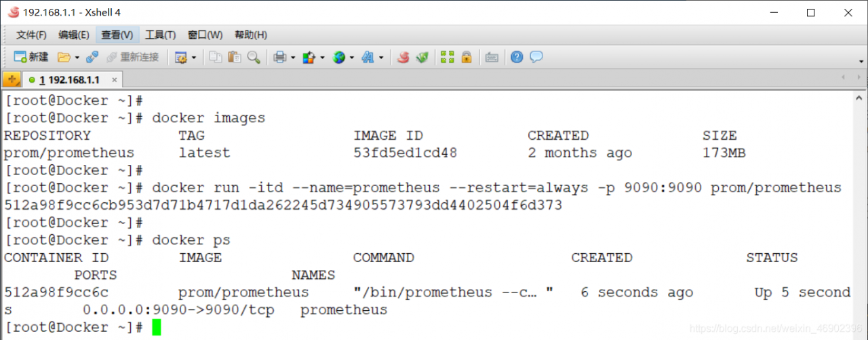
Task: Click the print icon
Action: click(279, 57)
